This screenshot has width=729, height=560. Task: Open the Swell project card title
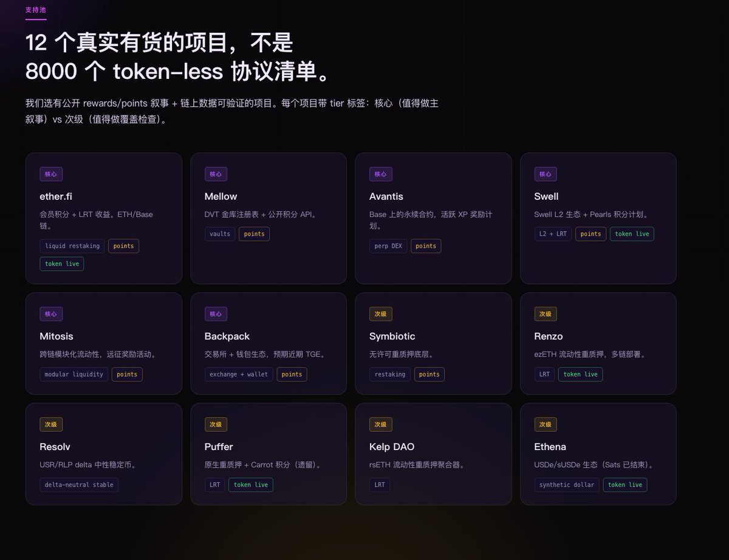pyautogui.click(x=546, y=196)
